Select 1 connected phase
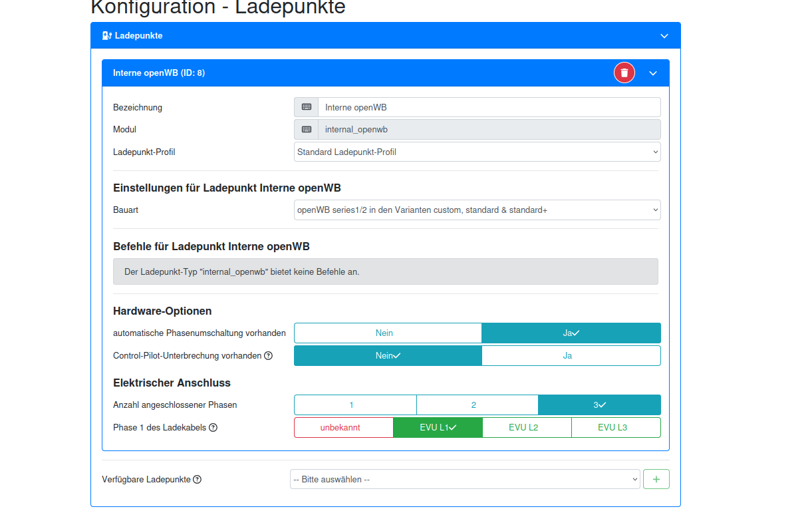 pos(355,405)
